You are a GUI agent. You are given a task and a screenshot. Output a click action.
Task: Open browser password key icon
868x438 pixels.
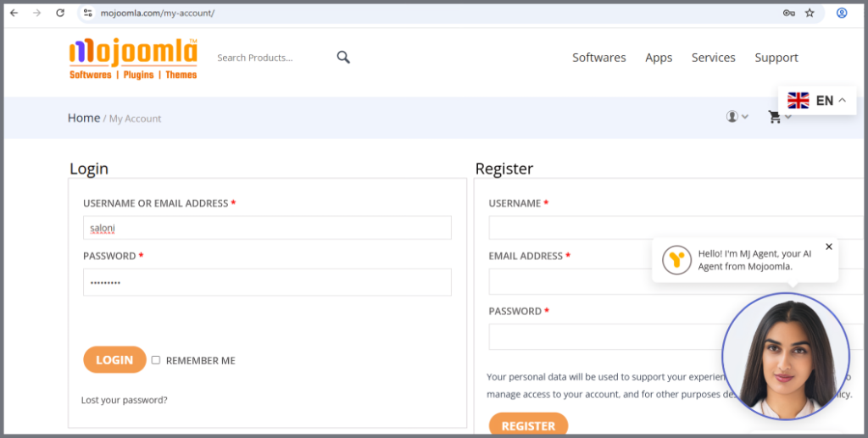788,13
